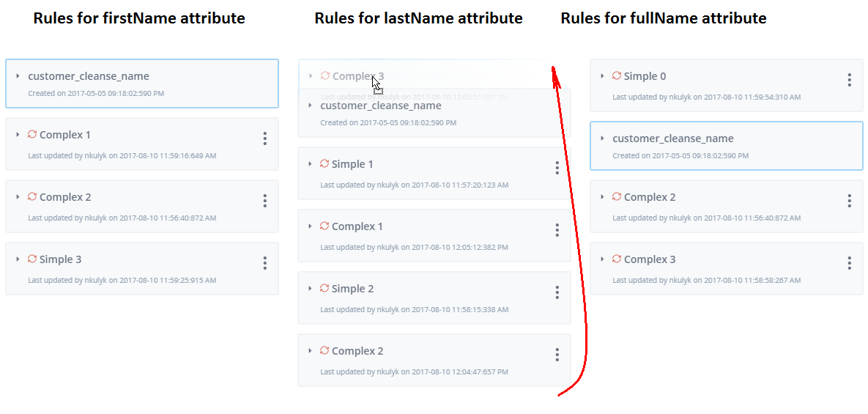Expand Complex 3 rule in fullName column
868x414 pixels.
coord(602,259)
